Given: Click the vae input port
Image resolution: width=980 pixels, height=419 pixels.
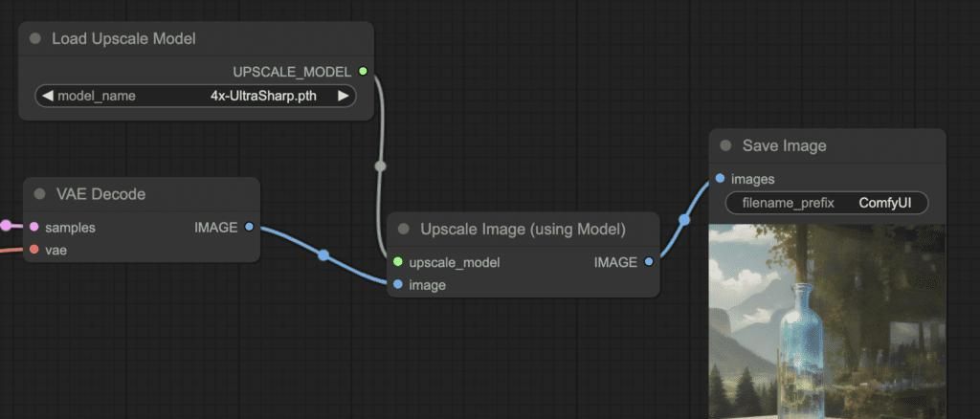Looking at the screenshot, I should click(x=33, y=250).
